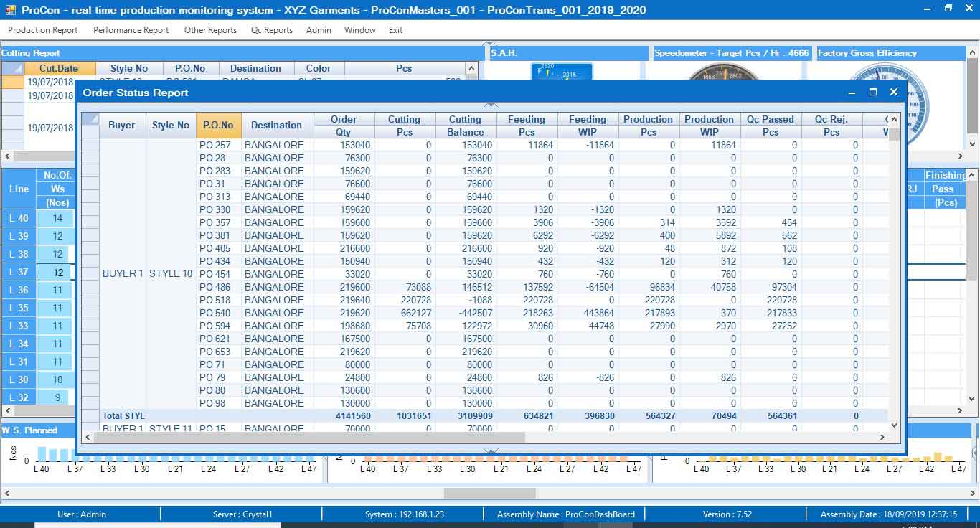Click cutting balance value -442507

tap(466, 313)
